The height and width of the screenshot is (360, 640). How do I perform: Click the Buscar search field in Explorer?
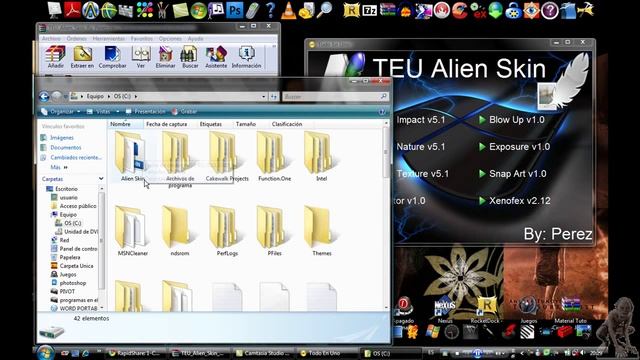pos(335,97)
